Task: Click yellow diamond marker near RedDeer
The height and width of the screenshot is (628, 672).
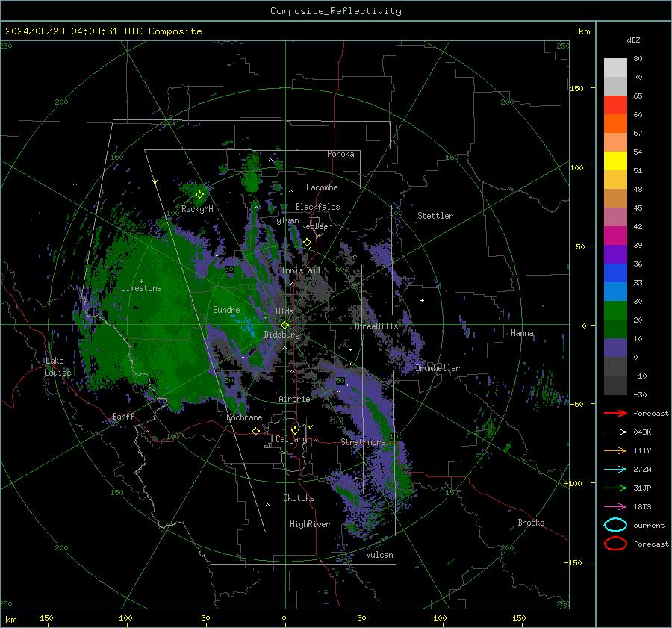Action: coord(307,243)
